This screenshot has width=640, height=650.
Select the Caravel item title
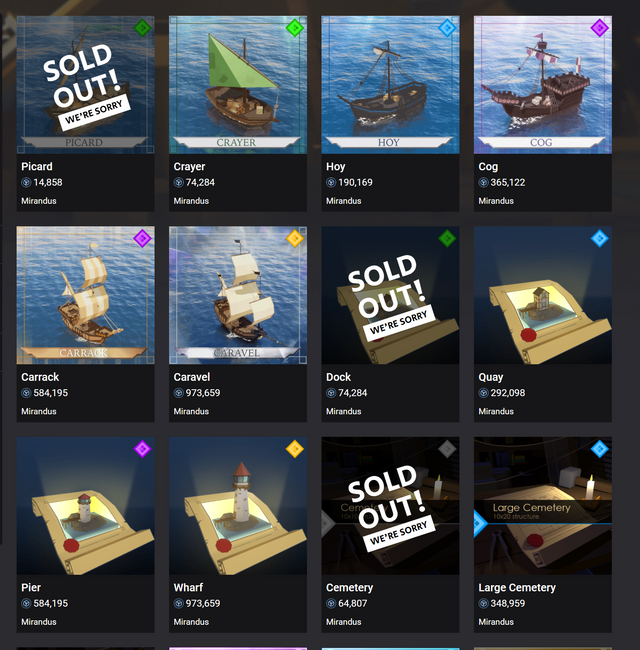[192, 377]
